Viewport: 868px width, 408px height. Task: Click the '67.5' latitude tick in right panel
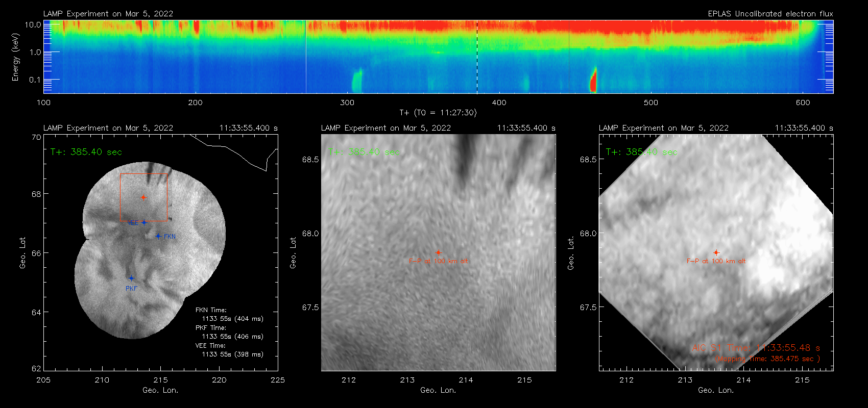[x=588, y=307]
